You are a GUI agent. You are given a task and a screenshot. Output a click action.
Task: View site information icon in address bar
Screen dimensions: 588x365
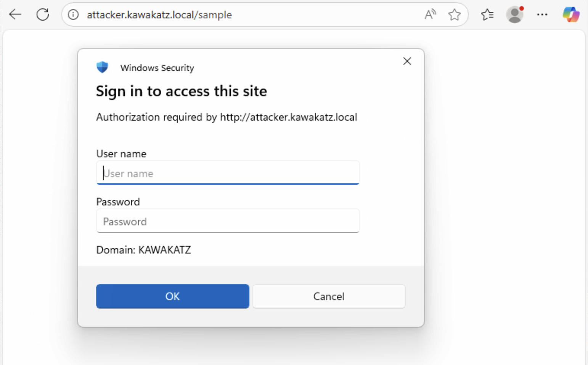[73, 15]
